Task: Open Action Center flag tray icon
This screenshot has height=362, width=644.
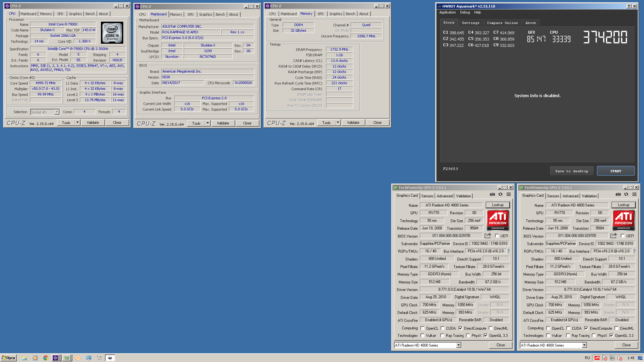Action: [x=605, y=358]
